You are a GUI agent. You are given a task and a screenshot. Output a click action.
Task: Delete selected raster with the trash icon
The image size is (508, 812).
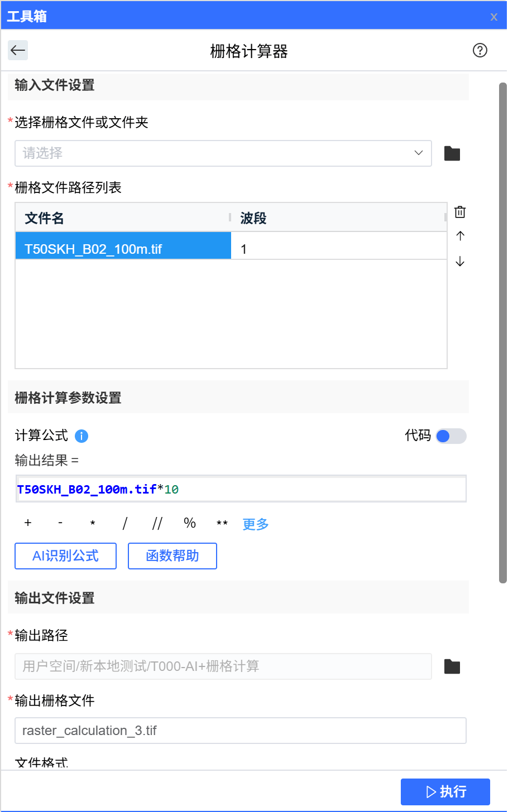pyautogui.click(x=459, y=211)
